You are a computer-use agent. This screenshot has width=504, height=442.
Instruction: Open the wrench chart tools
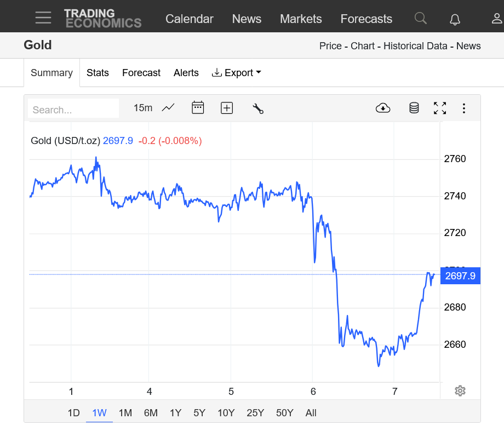(x=258, y=108)
